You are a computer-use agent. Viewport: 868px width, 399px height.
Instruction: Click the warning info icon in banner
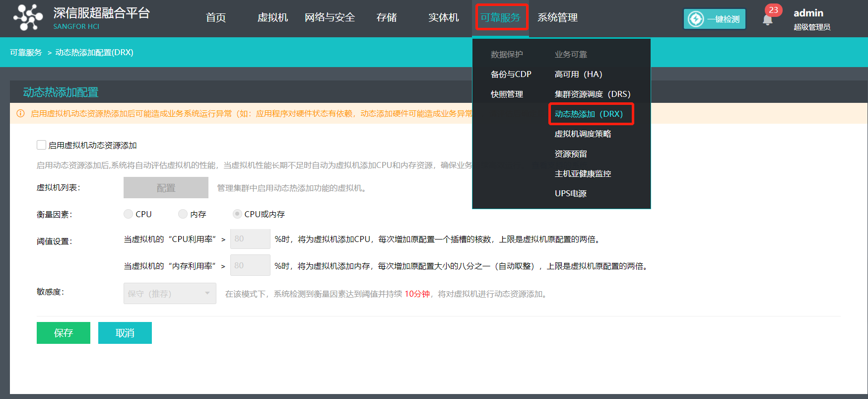pyautogui.click(x=20, y=113)
